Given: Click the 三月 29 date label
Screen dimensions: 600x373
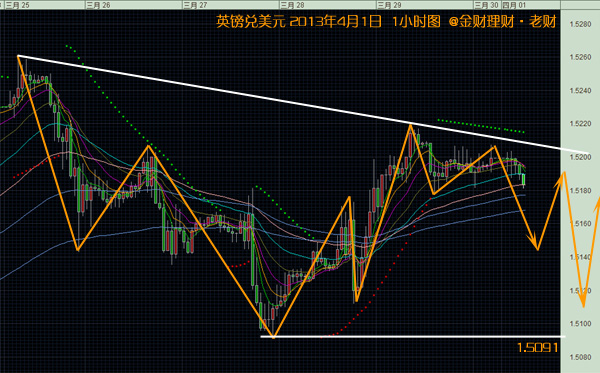Looking at the screenshot, I should tap(389, 5).
